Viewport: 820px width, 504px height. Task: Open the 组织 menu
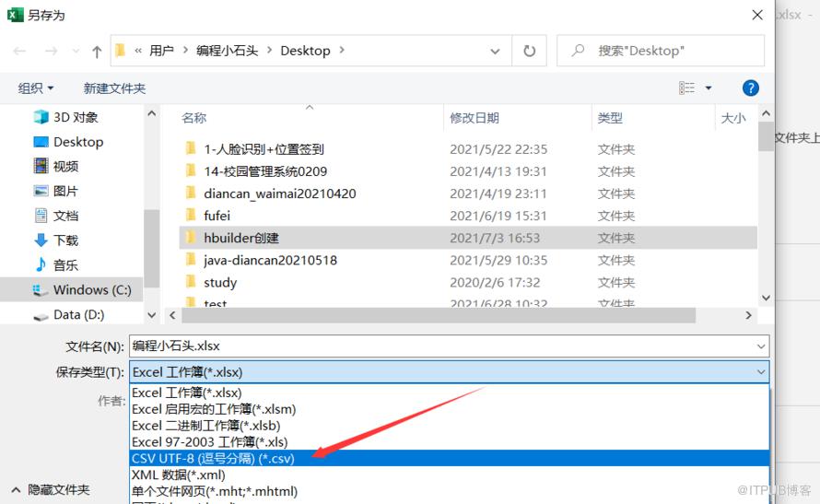click(36, 88)
